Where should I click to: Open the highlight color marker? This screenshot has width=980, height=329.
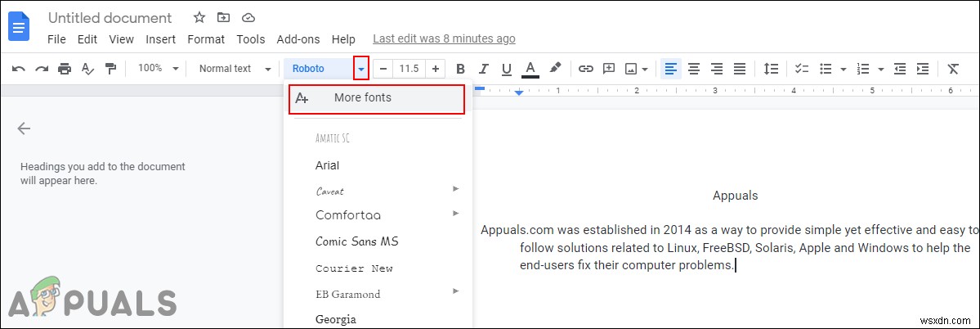point(555,68)
